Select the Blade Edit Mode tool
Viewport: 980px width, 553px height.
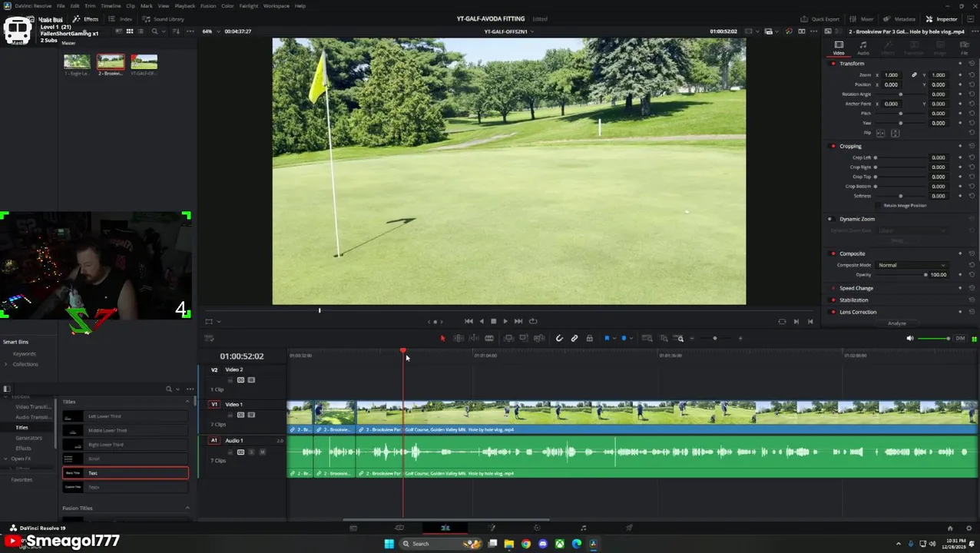point(489,339)
